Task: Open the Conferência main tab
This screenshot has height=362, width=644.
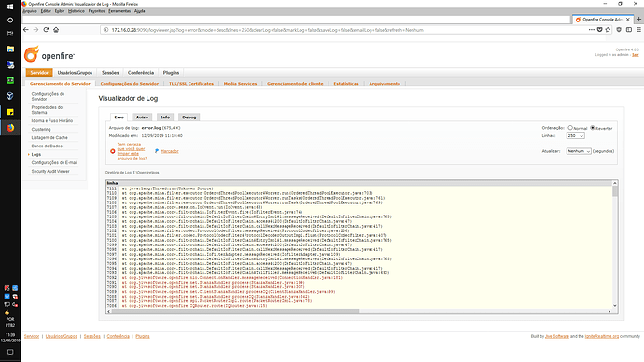Action: point(141,73)
